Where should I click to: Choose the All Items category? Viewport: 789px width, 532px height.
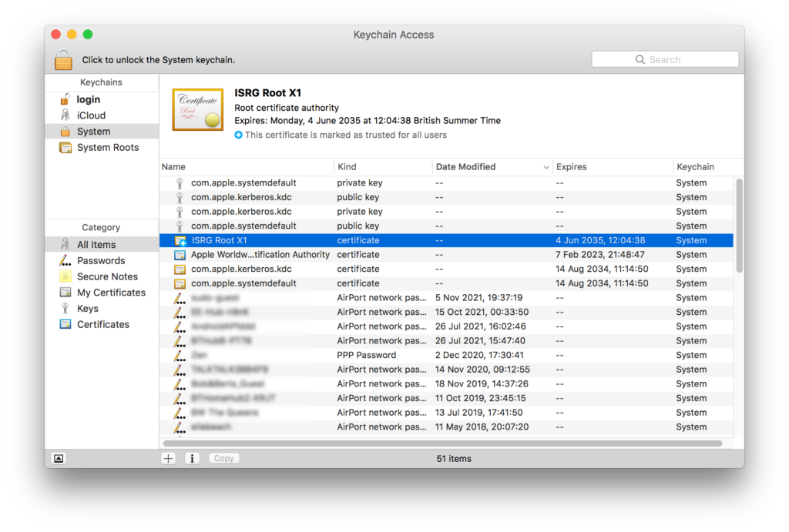[x=102, y=244]
